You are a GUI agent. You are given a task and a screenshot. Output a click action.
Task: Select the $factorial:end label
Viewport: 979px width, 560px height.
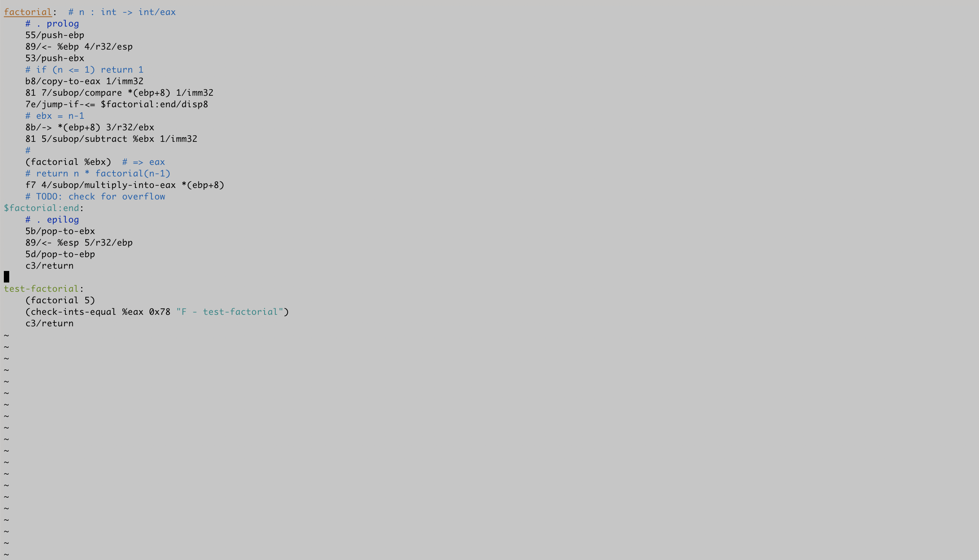(x=42, y=208)
